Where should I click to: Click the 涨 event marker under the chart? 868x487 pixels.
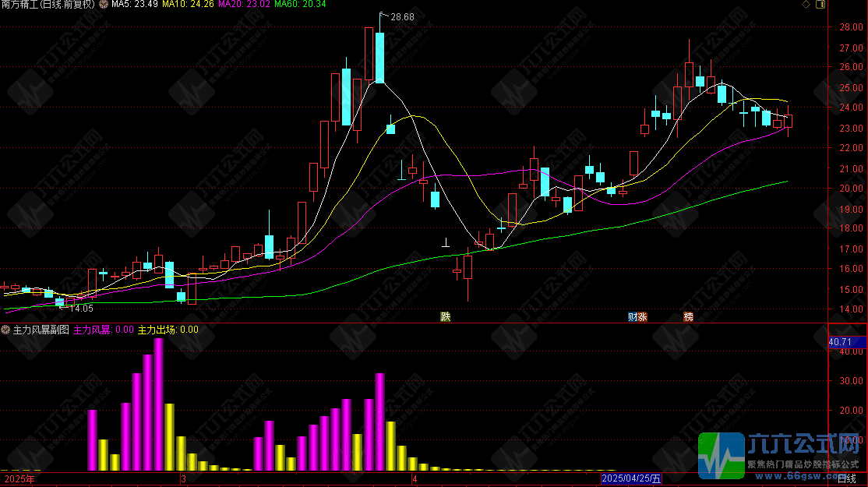pos(643,316)
